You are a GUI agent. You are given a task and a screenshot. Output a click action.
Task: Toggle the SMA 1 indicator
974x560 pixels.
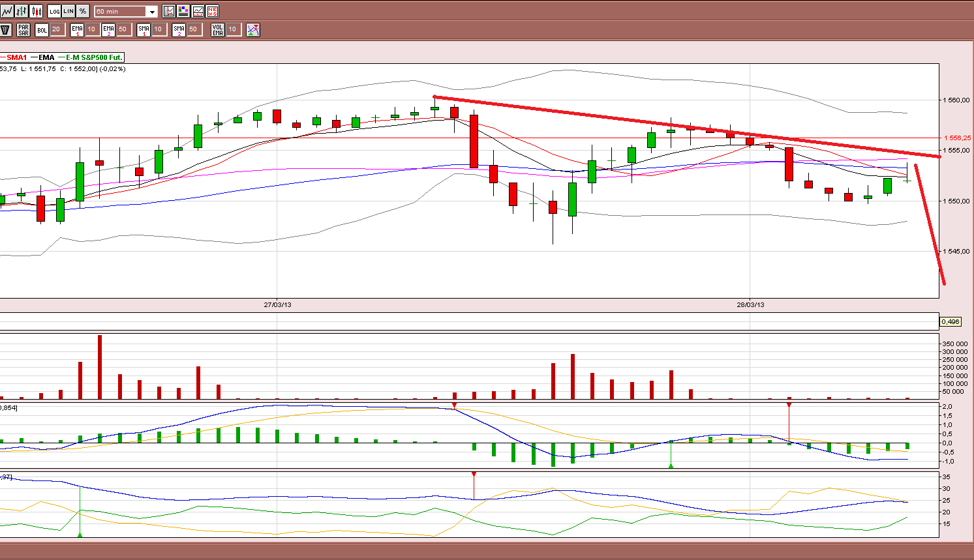144,30
